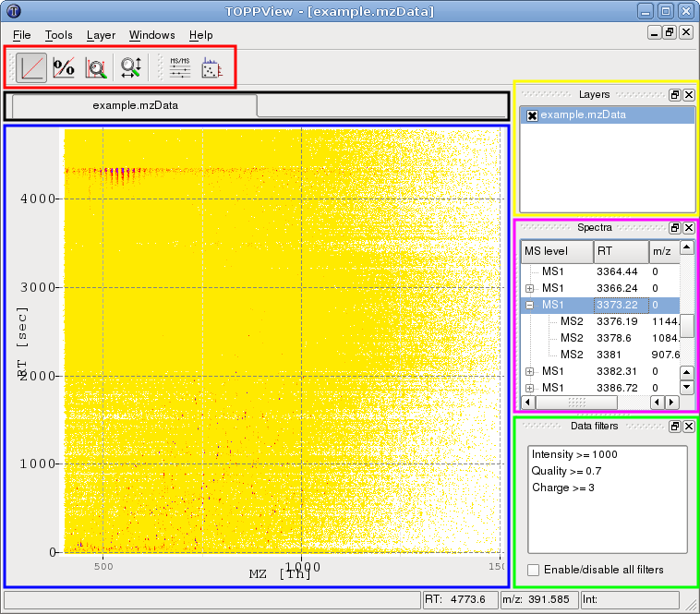Viewport: 700px width, 614px height.
Task: Switch to the example.mzData tab
Action: (135, 105)
